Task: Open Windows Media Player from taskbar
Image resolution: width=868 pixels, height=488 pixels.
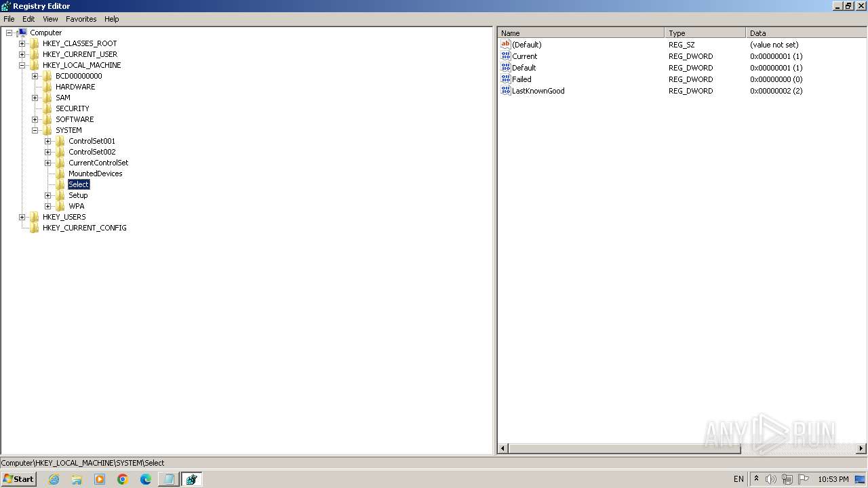Action: [100, 479]
